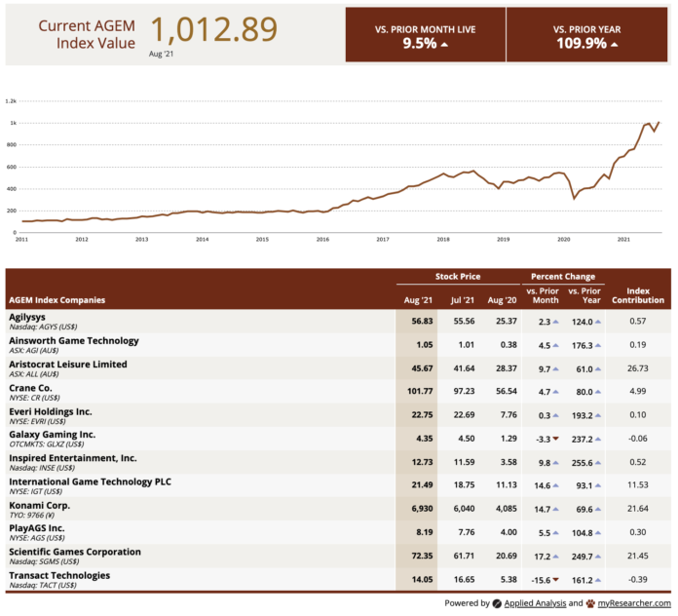Click the up arrow beside 9.5%
This screenshot has width=678, height=616.
click(x=444, y=44)
